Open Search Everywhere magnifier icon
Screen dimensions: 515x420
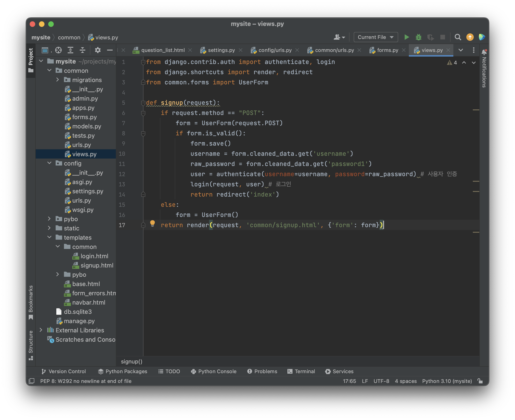[458, 37]
